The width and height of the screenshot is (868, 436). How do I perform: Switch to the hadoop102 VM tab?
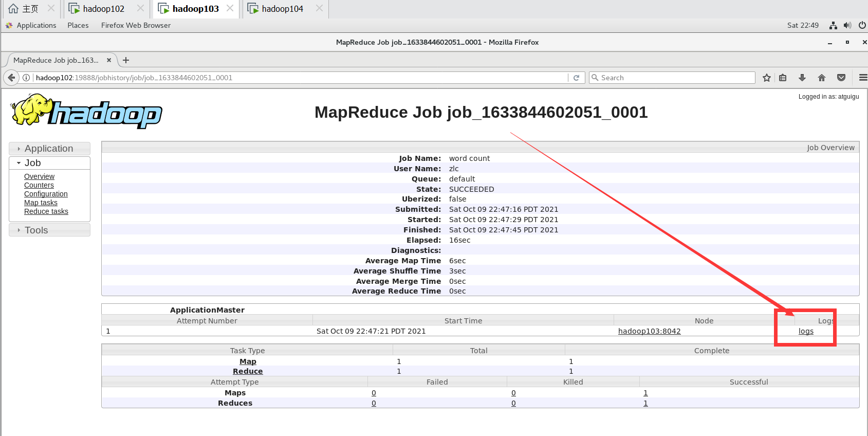tap(103, 9)
